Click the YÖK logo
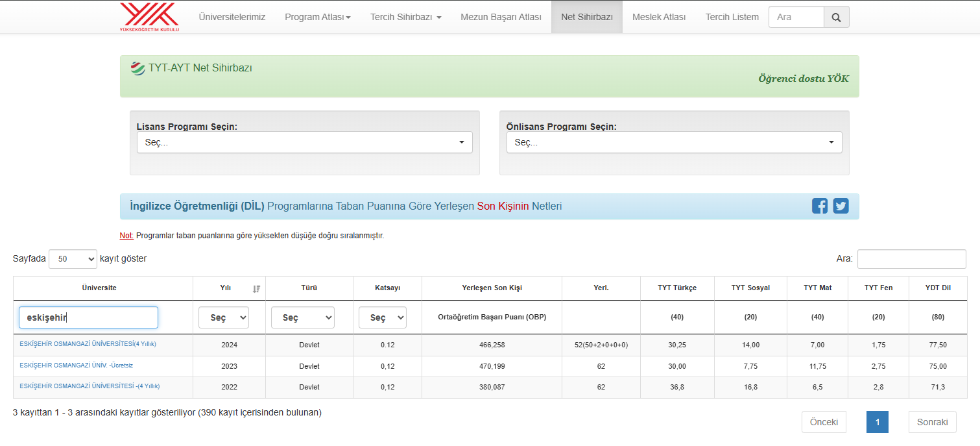Screen dimensions: 980x446 149,17
